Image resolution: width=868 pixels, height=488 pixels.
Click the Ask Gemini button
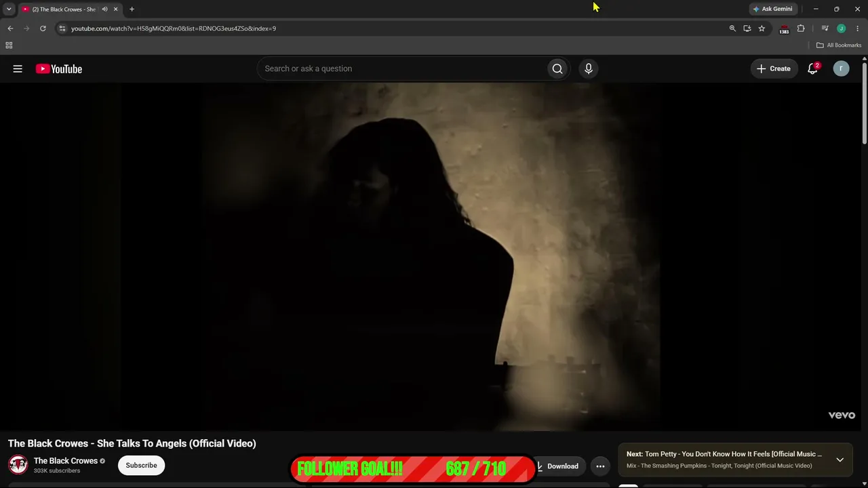pos(772,9)
